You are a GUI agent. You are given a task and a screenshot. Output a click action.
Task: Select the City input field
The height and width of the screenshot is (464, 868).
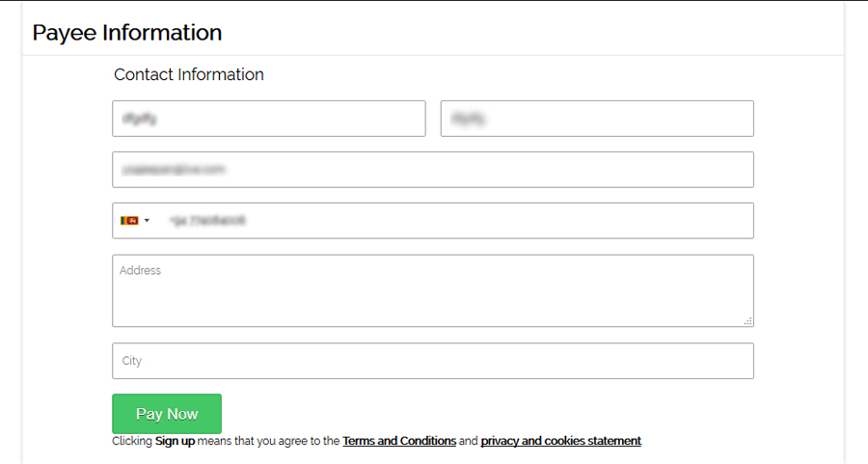(x=433, y=361)
